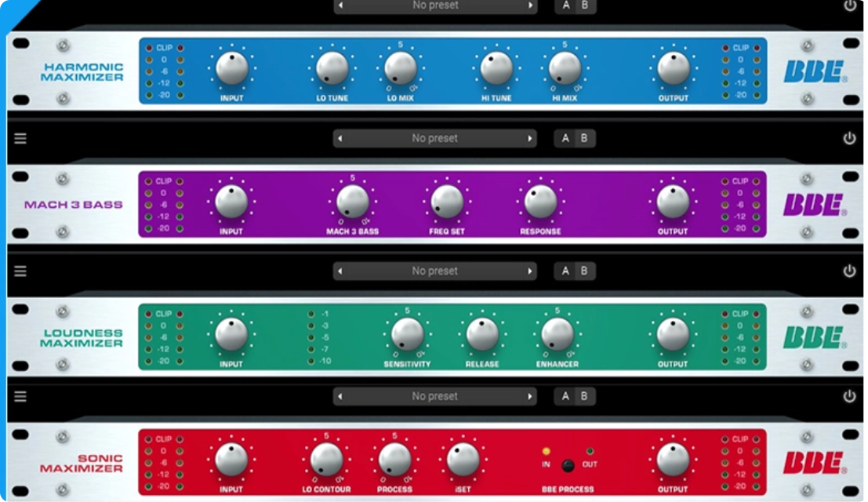Viewport: 868px width, 502px height.
Task: Click the Loudness Maximizer INPUT knob
Action: (231, 334)
